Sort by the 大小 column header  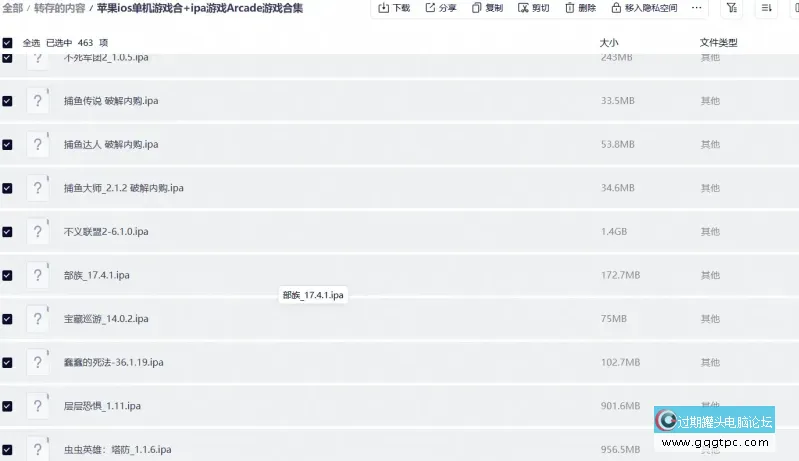coord(609,43)
